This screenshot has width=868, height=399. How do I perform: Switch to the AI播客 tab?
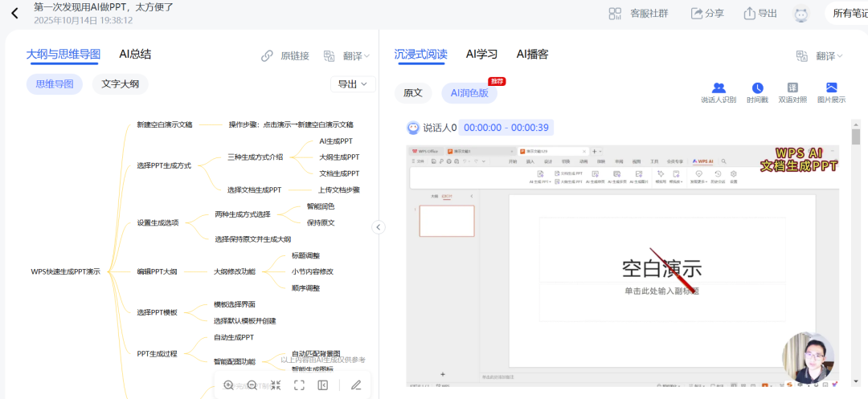pos(533,54)
